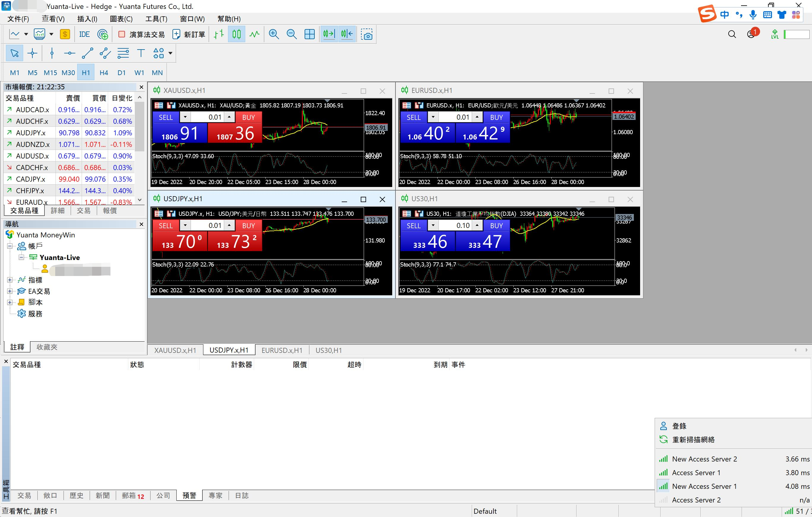The width and height of the screenshot is (812, 517).
Task: Open the chart type line icon
Action: [15, 34]
